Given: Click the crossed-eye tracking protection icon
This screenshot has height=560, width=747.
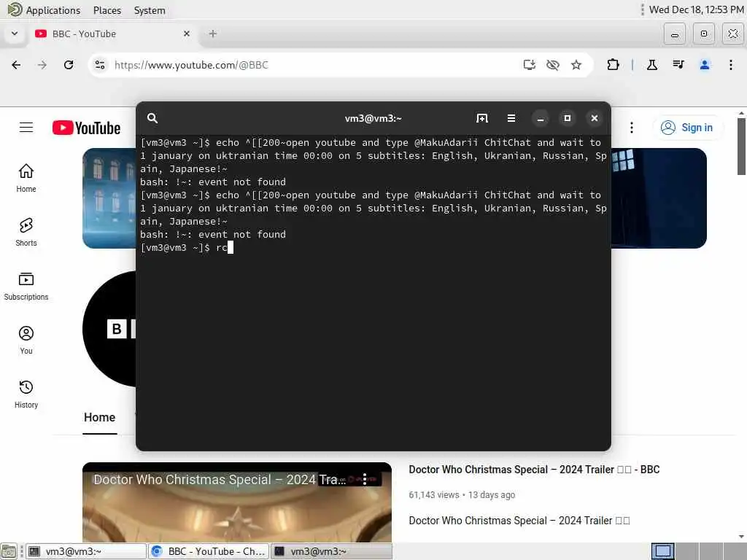Looking at the screenshot, I should pos(553,65).
